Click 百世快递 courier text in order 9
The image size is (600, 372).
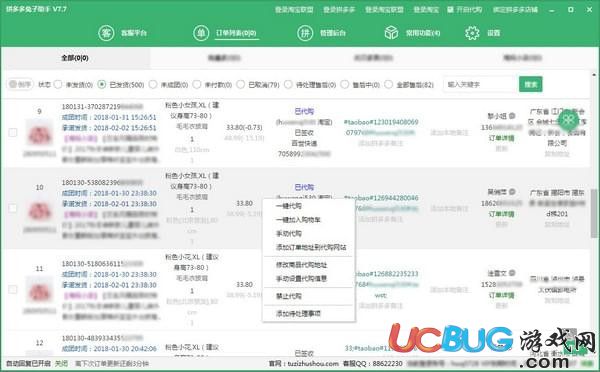(304, 143)
